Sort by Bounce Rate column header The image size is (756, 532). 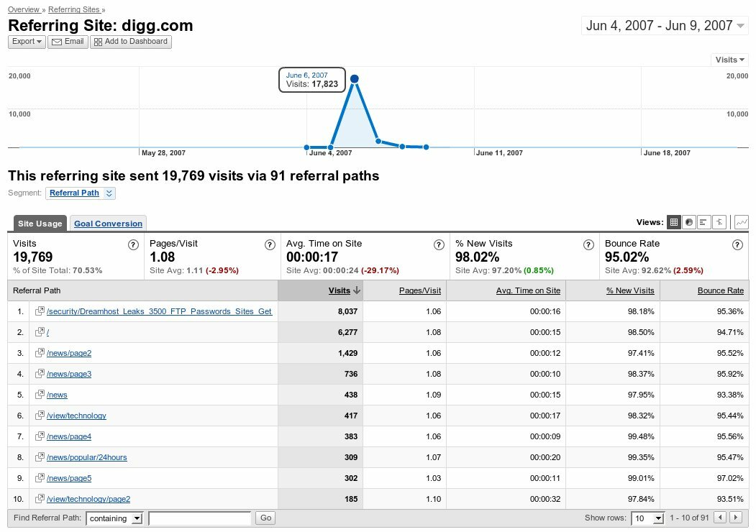click(x=720, y=290)
